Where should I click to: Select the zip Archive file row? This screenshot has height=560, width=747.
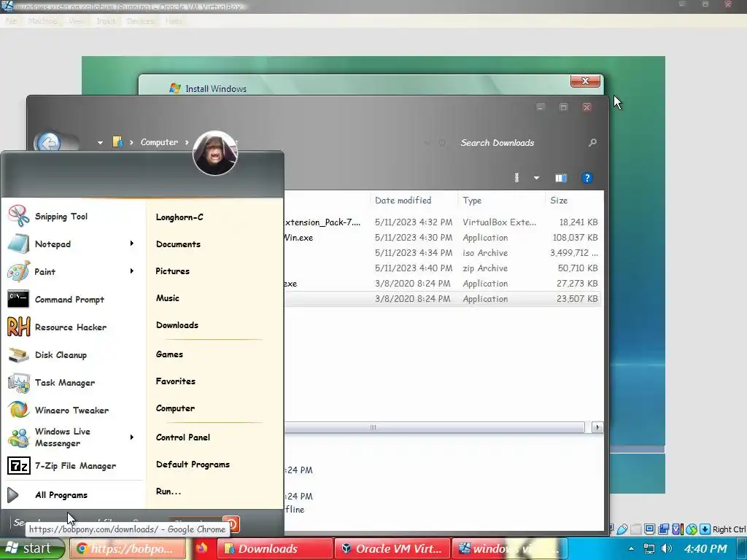click(x=442, y=268)
